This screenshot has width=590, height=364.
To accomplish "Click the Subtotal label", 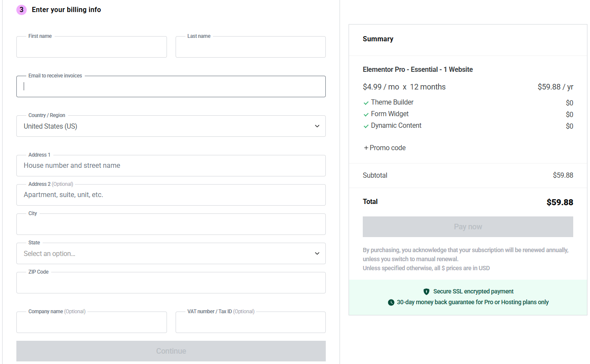I will pyautogui.click(x=375, y=175).
